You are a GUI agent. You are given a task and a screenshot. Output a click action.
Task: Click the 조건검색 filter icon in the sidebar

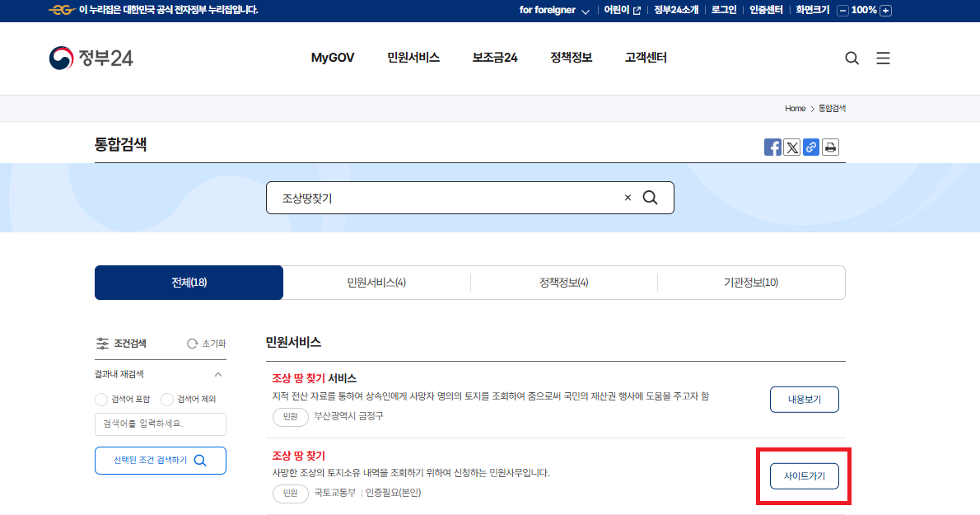103,343
